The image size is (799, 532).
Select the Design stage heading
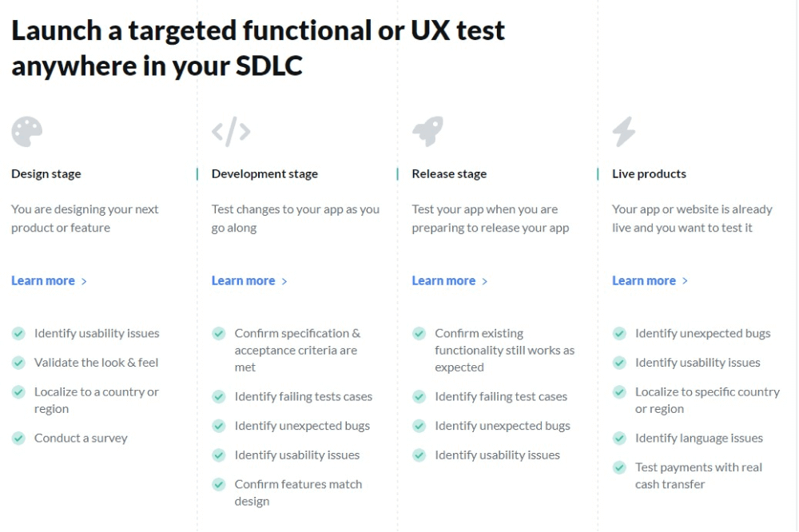coord(46,174)
